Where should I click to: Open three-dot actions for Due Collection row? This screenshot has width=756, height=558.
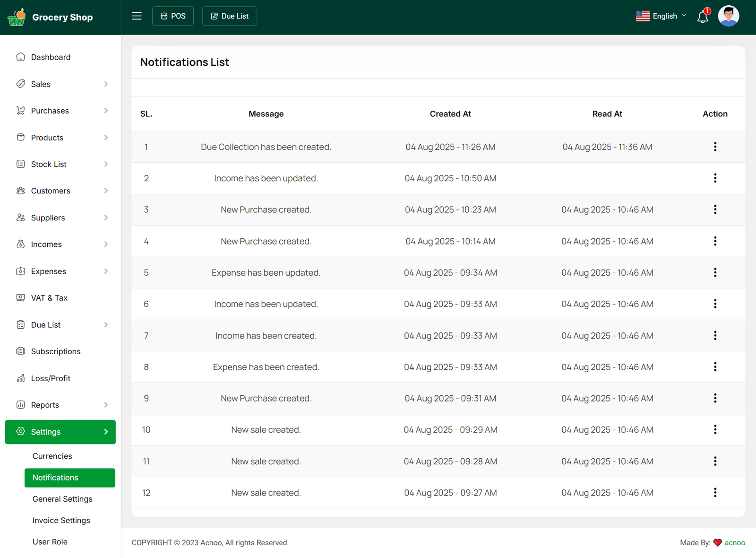715,147
